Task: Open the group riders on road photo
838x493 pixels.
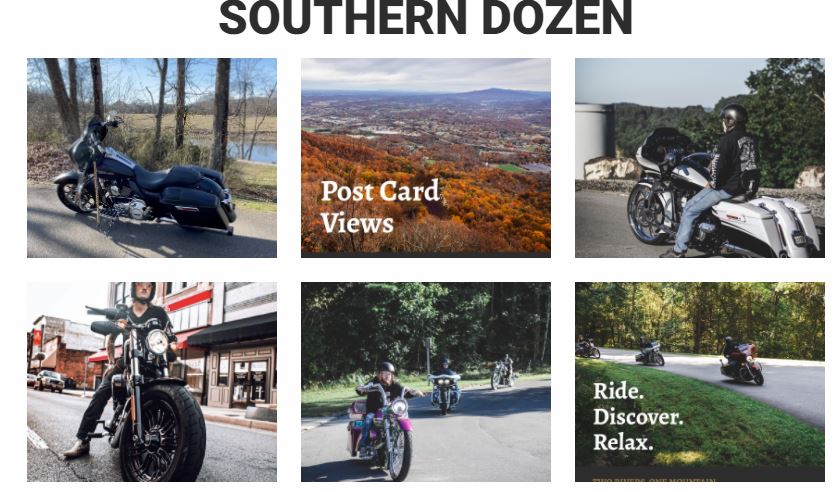Action: (426, 382)
